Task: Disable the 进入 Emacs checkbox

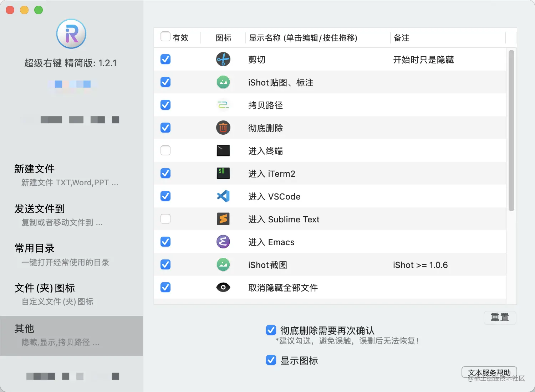Action: (165, 242)
